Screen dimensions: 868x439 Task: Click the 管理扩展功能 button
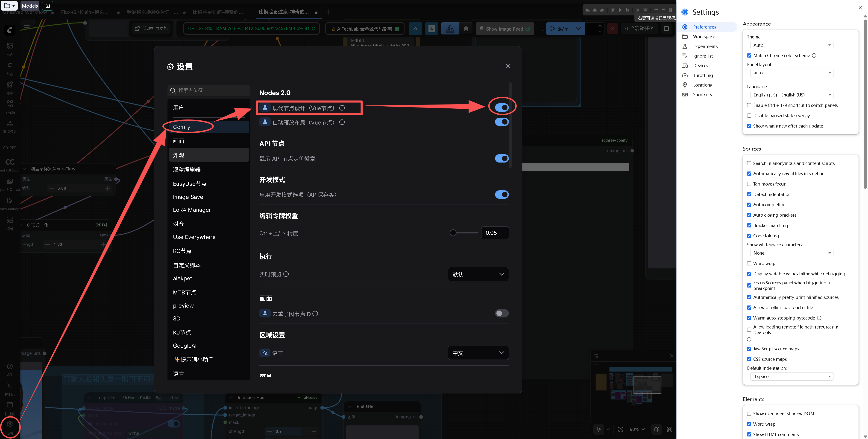(151, 29)
